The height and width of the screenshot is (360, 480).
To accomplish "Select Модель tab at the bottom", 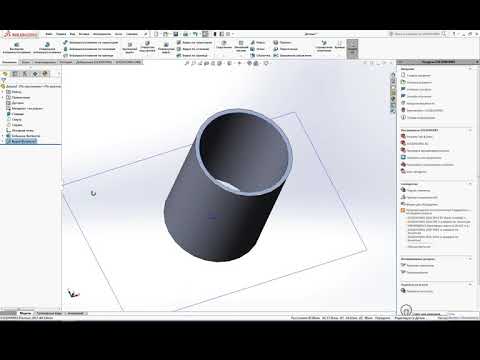I will click(25, 313).
